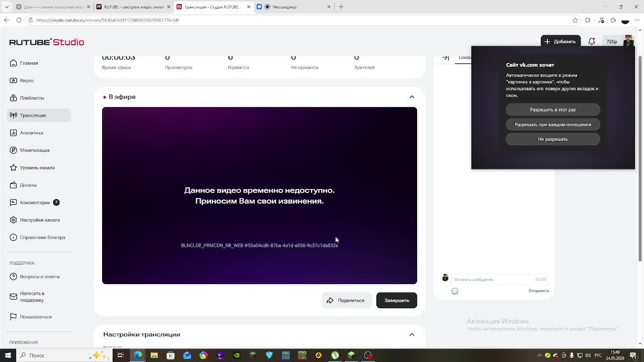Image resolution: width=644 pixels, height=362 pixels.
Task: Click the user avatar in header
Action: pyautogui.click(x=628, y=41)
